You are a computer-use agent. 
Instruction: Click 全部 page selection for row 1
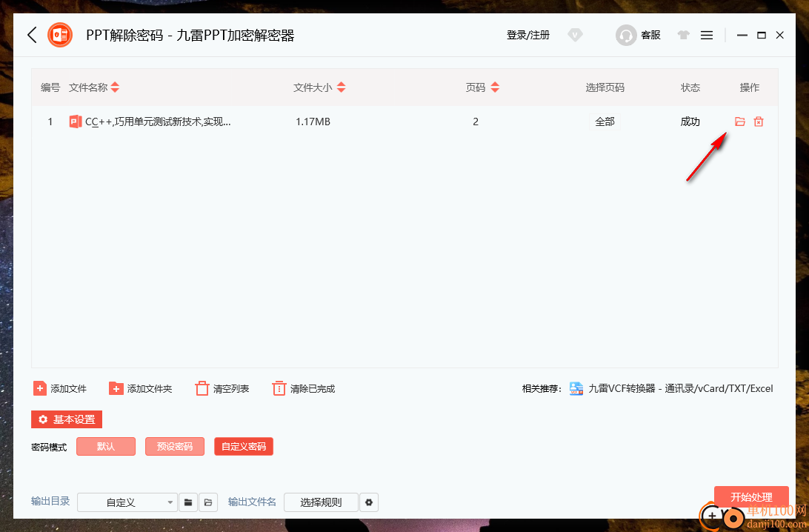point(605,122)
